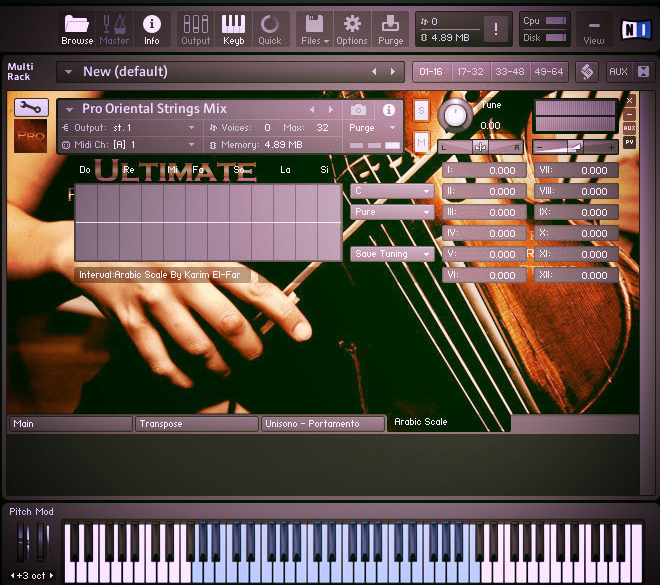Screen dimensions: 660x585
Task: Solo the instrument with S button
Action: pyautogui.click(x=421, y=111)
